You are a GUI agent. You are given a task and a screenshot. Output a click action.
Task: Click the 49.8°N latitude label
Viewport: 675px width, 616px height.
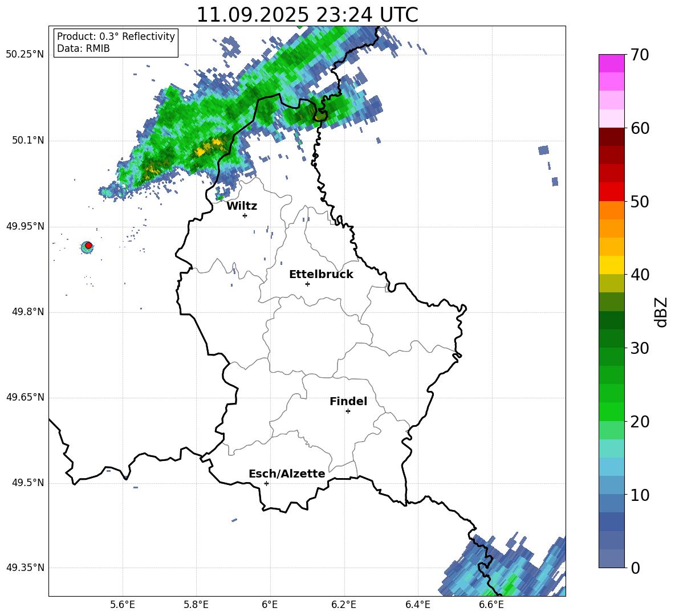28,312
